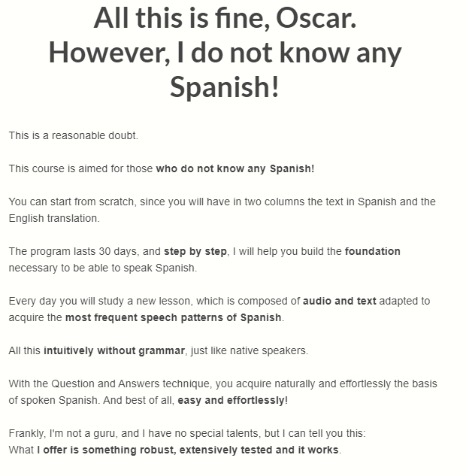The width and height of the screenshot is (466, 476).
Task: Click the heading line "All this is fine, Oscar."
Action: tap(225, 18)
